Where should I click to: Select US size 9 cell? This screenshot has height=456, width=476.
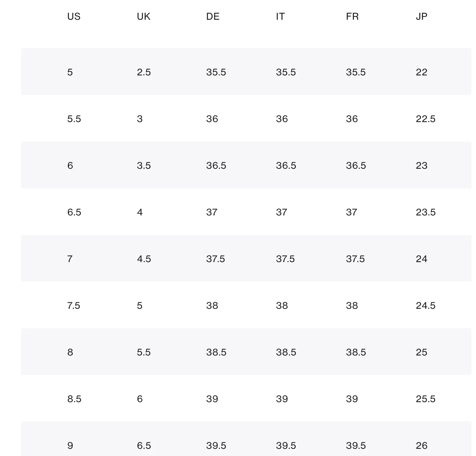coord(70,446)
